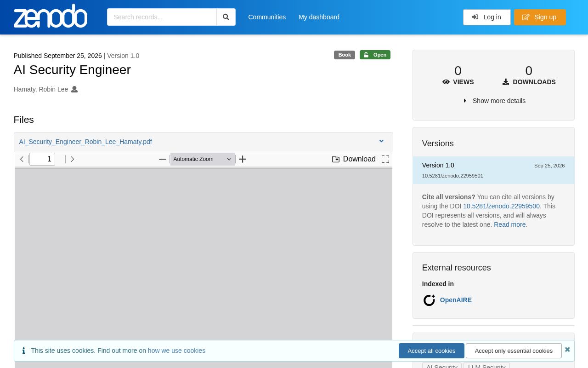Click the VIEWS statistic label
This screenshot has width=588, height=368.
click(458, 82)
